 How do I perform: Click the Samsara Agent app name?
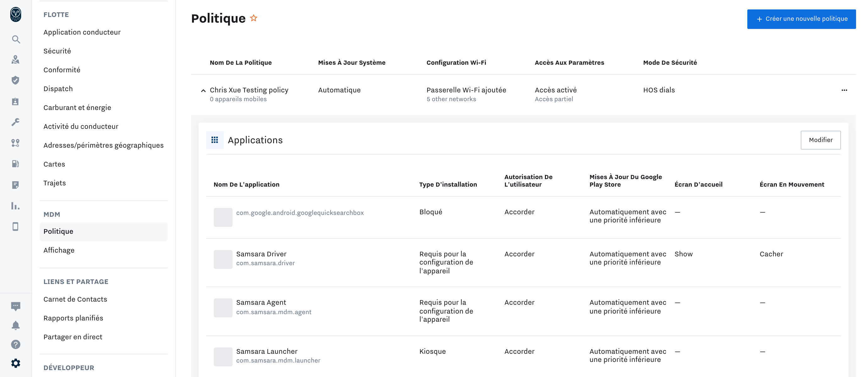click(261, 303)
